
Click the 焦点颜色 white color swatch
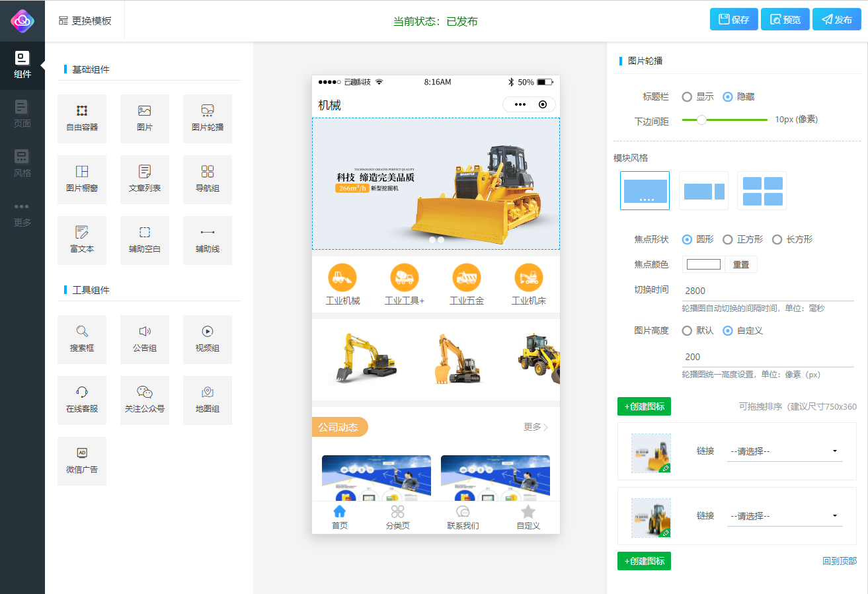[703, 264]
